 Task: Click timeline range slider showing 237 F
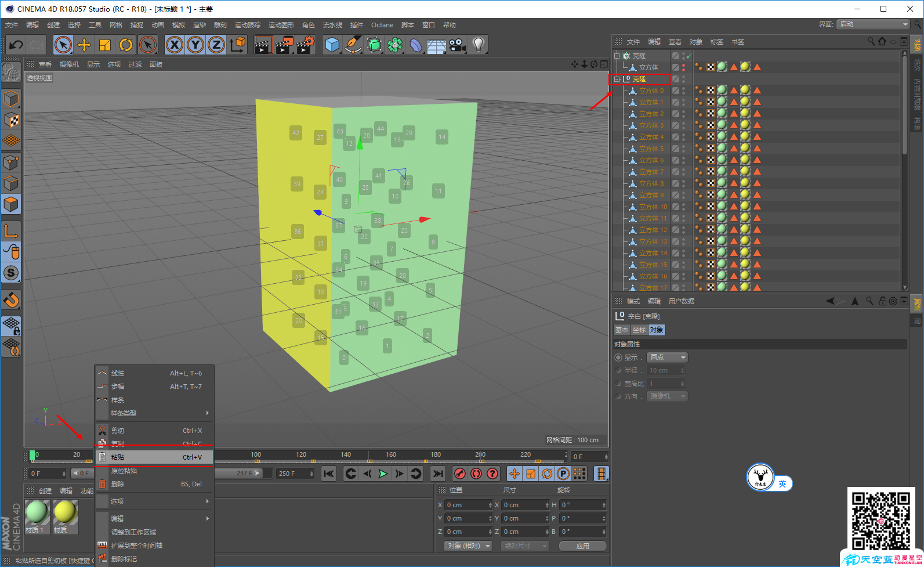tap(239, 473)
